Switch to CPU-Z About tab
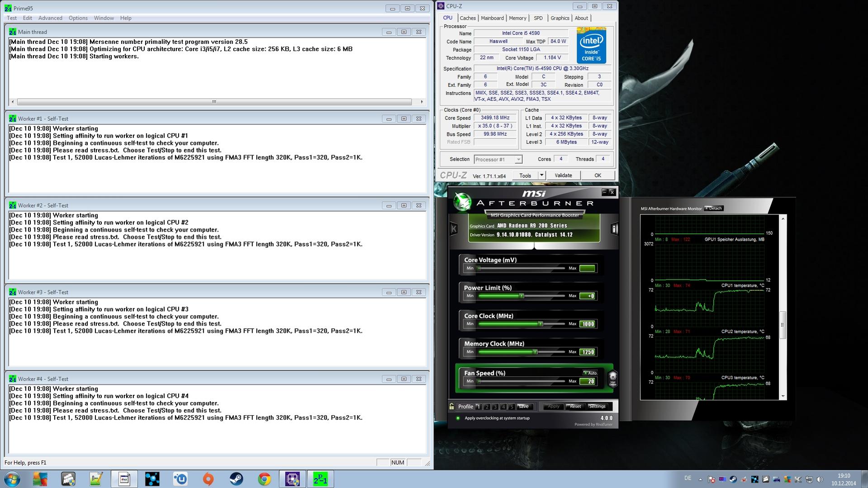Image resolution: width=868 pixels, height=488 pixels. pos(581,18)
